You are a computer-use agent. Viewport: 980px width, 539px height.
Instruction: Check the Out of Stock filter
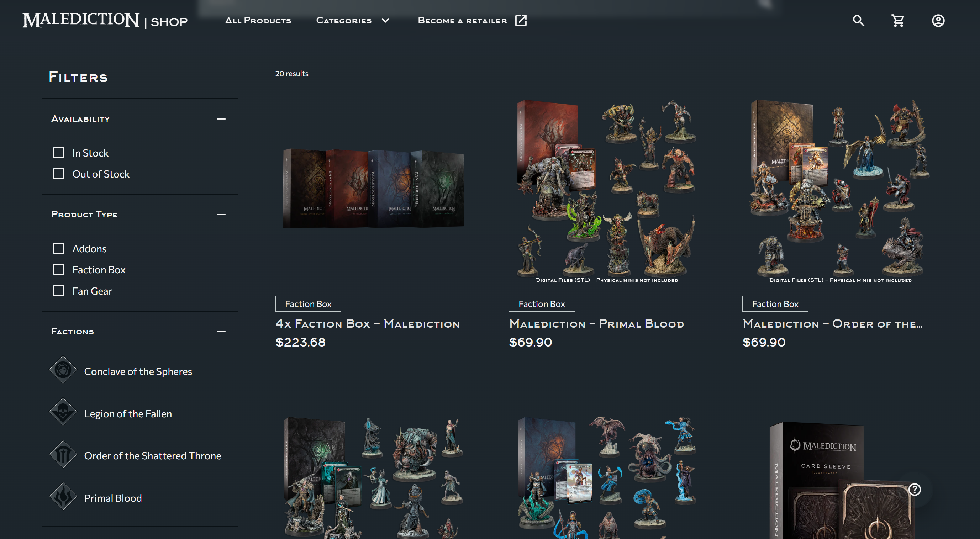click(x=59, y=174)
